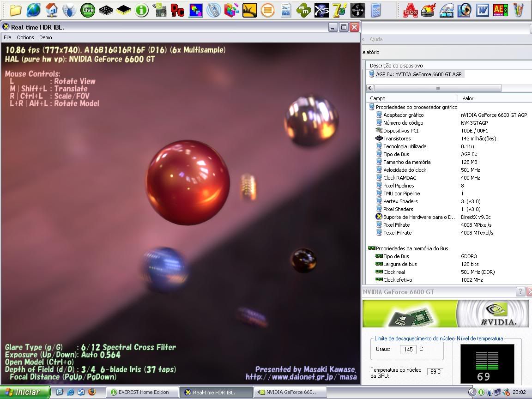Open the flaming colosseum Nero icon

coord(428,10)
